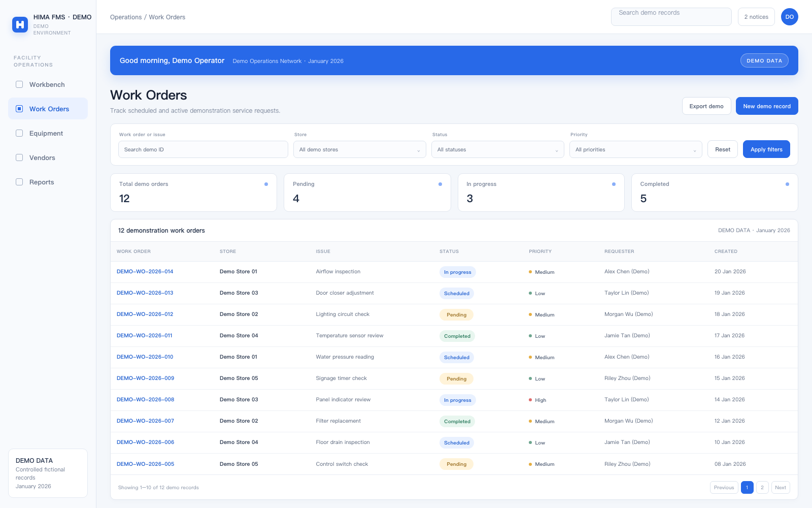Screen dimensions: 812x508
Task: Go to page 2 of results
Action: coord(762,488)
